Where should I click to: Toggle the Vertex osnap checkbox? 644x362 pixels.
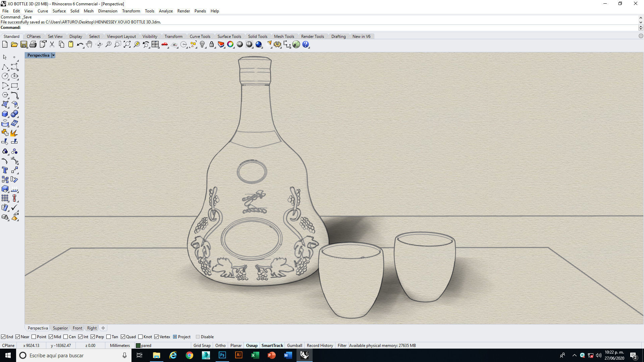pyautogui.click(x=157, y=337)
